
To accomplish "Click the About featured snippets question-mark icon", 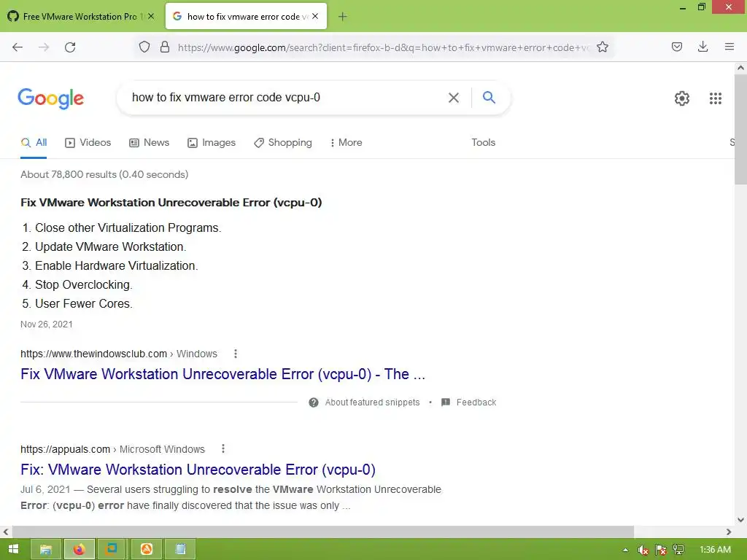I will point(314,402).
